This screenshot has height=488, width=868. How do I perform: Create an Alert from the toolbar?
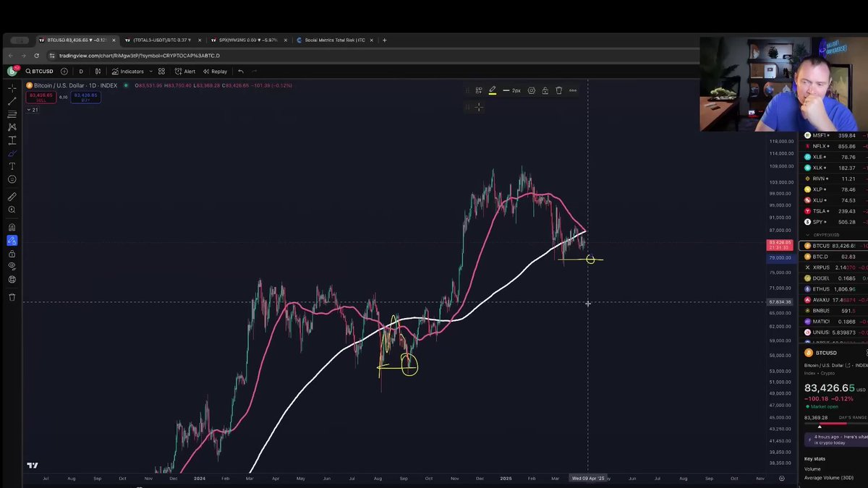(185, 72)
